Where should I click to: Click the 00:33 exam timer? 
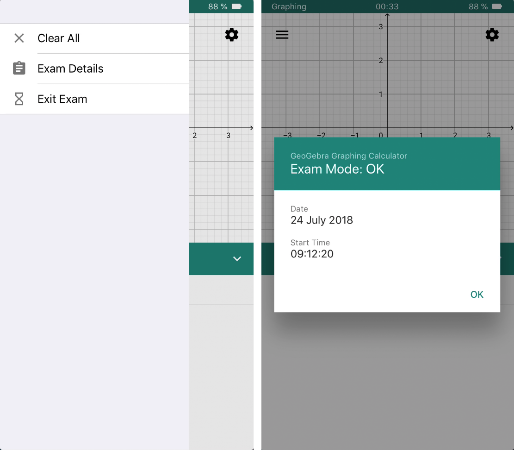point(387,7)
